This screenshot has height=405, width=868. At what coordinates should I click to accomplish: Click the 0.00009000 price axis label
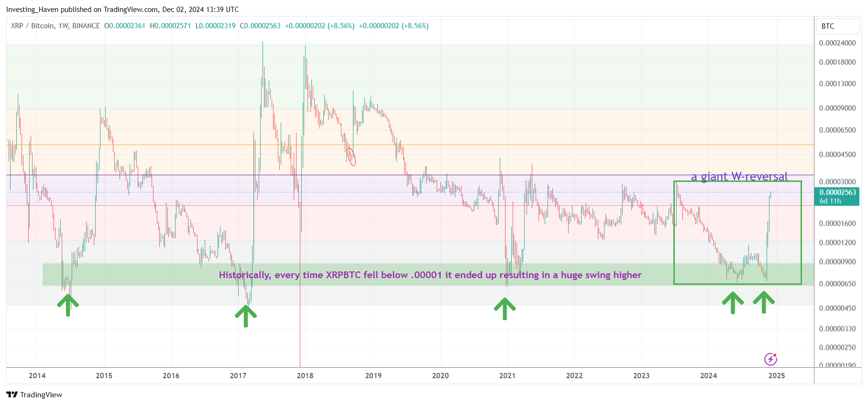(x=837, y=108)
